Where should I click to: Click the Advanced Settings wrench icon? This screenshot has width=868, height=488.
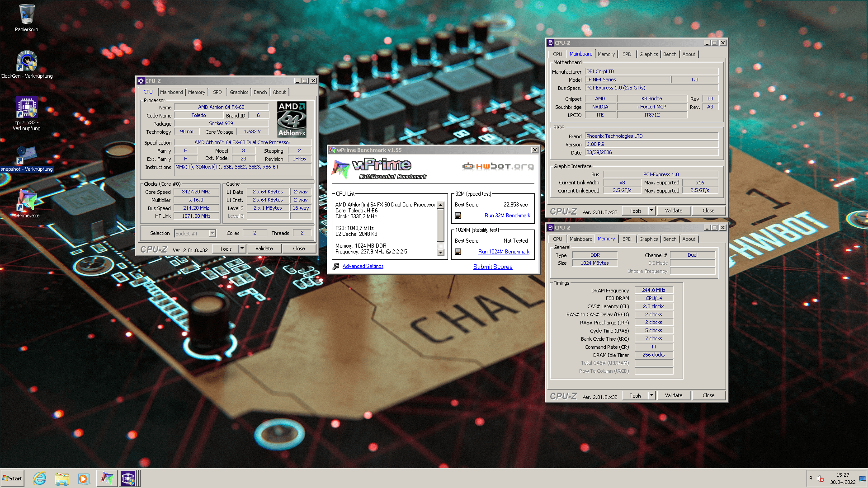pos(335,267)
